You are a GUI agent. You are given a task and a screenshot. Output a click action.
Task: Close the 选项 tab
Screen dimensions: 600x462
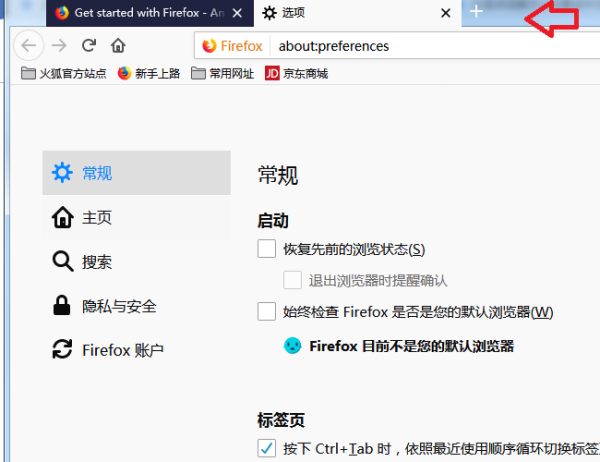click(x=445, y=13)
